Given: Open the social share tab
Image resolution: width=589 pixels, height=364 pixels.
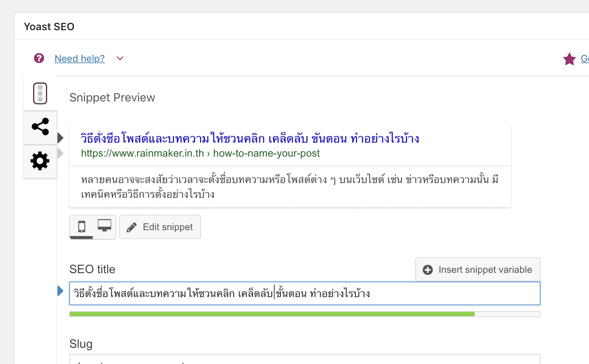Looking at the screenshot, I should coord(40,127).
